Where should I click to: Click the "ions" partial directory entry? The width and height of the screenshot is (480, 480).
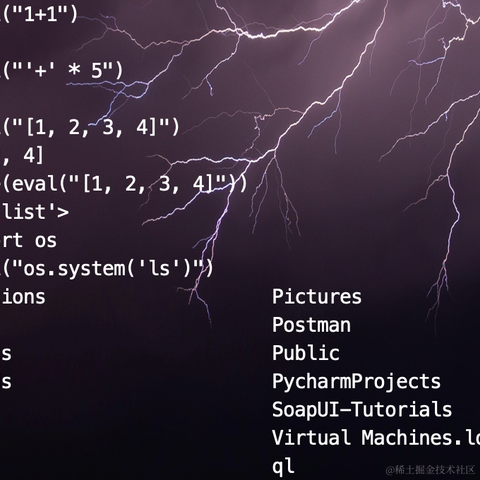(23, 296)
